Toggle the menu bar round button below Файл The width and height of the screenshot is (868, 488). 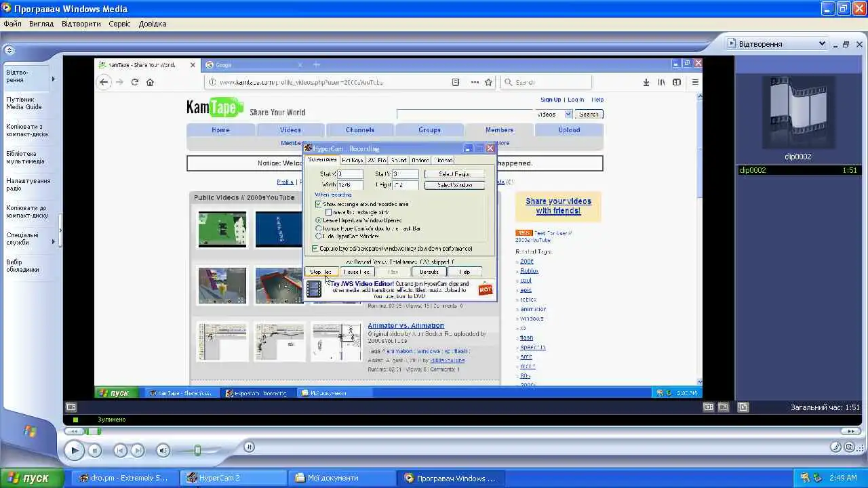pos(9,49)
